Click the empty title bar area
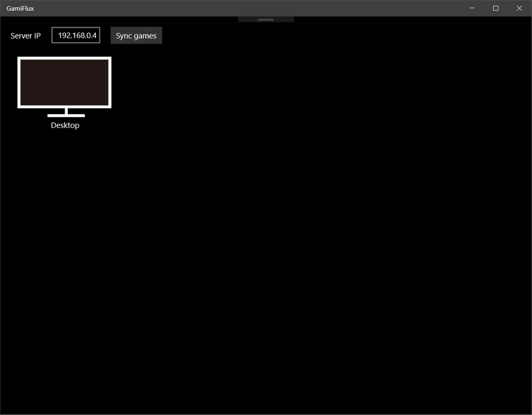Screen dimensions: 532x415 tap(239, 8)
